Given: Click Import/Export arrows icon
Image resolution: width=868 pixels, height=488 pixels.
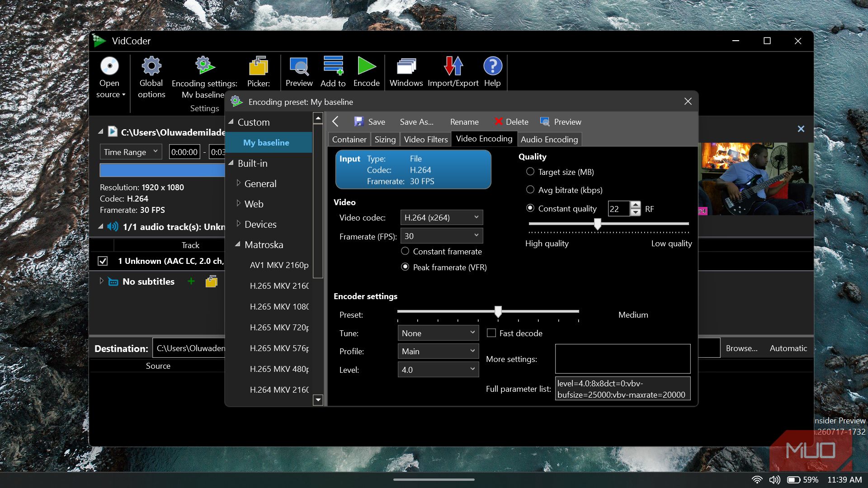Looking at the screenshot, I should (453, 66).
